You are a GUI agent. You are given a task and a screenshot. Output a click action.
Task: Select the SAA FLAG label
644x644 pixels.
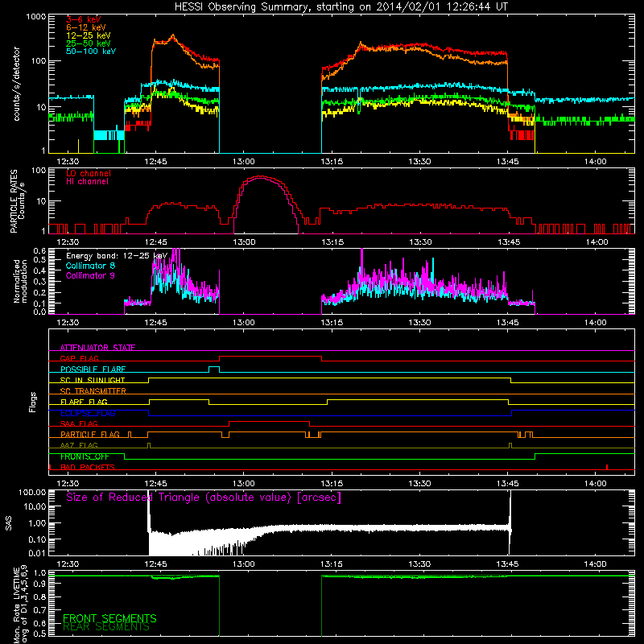79,423
